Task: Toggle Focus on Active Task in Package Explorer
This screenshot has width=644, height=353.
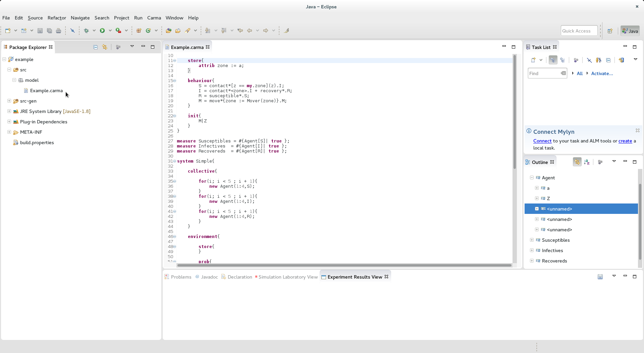Action: (x=118, y=47)
